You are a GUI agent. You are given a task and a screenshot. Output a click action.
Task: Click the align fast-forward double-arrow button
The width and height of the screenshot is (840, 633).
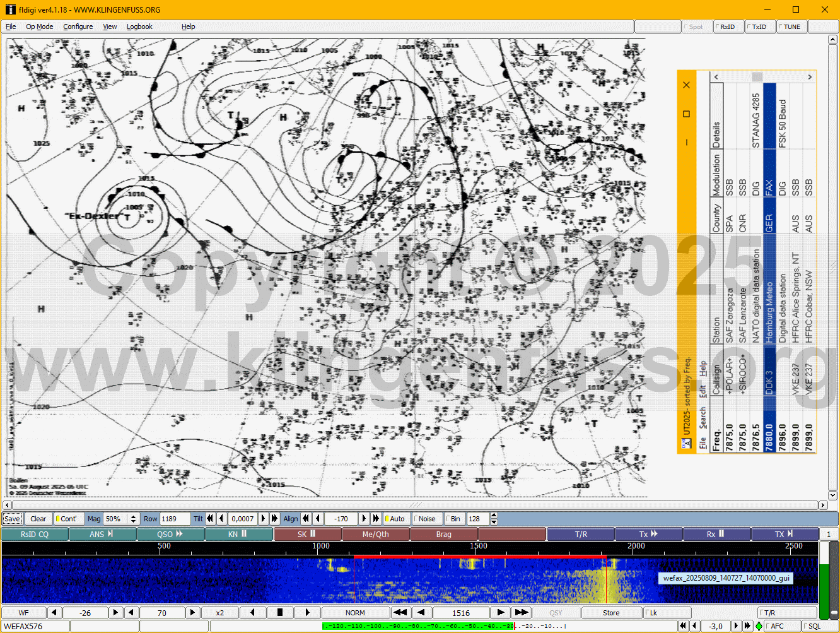(x=376, y=519)
